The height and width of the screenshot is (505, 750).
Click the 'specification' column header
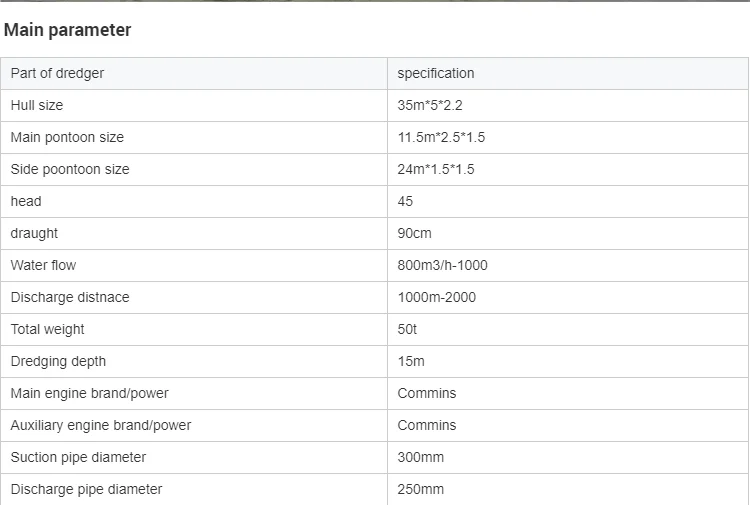(x=436, y=73)
